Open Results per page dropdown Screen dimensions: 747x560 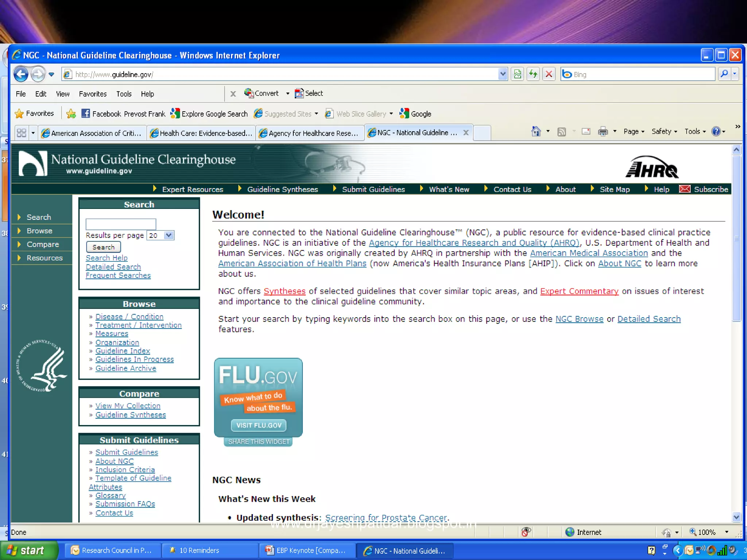(169, 235)
